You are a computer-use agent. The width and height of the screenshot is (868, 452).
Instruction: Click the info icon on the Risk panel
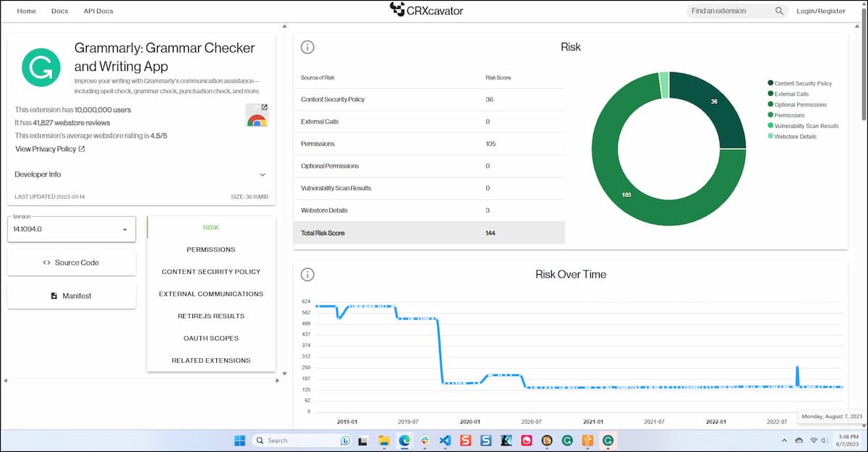pyautogui.click(x=307, y=46)
